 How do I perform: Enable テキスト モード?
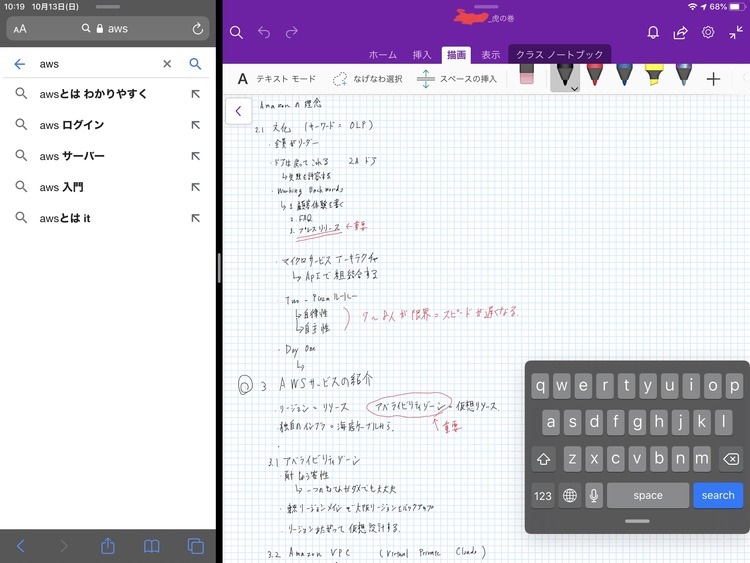pos(276,79)
